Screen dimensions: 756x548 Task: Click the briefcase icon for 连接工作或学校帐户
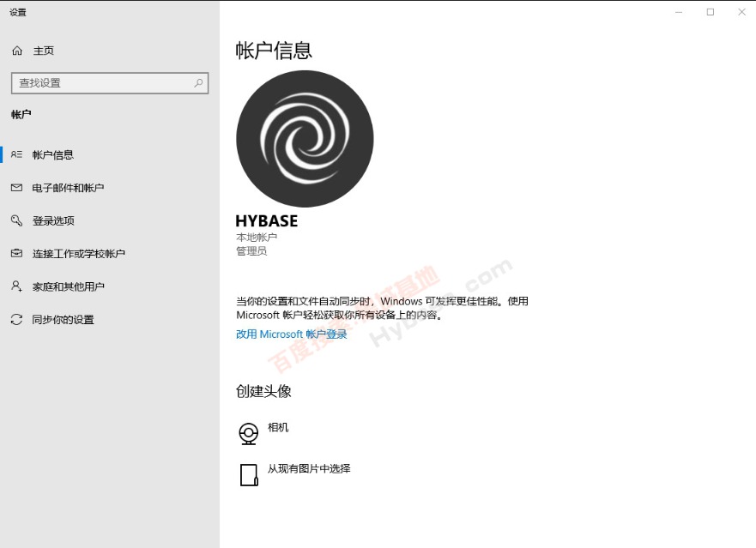coord(16,253)
